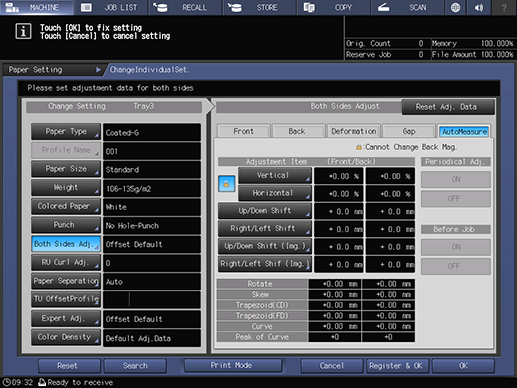Select Up/Down Shift adjustment

(265, 211)
